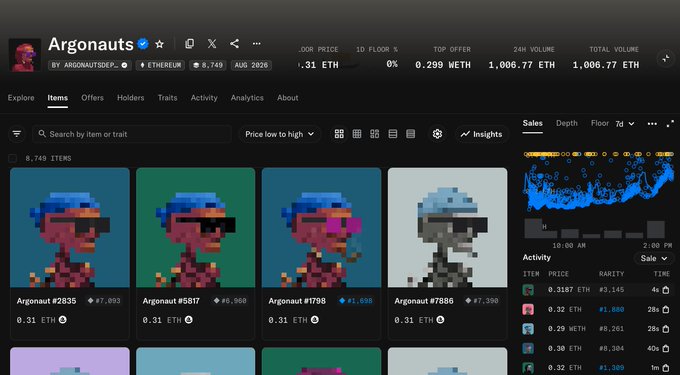The width and height of the screenshot is (680, 375).
Task: Open the Holders tab
Action: pos(131,98)
